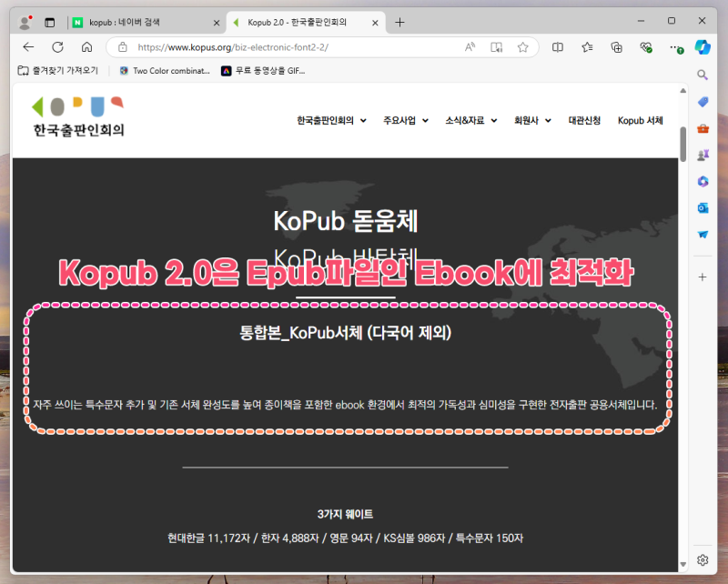Close the kopub Naver search tab
The width and height of the screenshot is (728, 584).
[217, 23]
